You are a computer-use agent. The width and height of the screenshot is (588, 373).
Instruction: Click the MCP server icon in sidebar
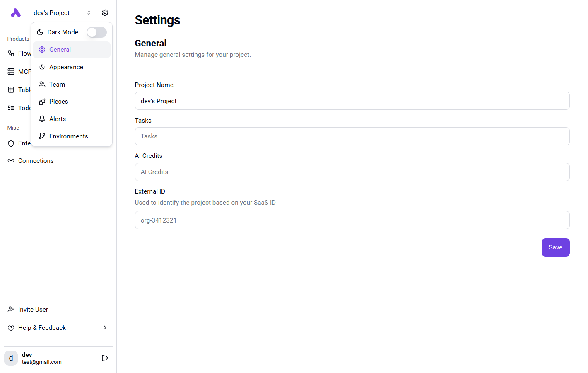click(11, 72)
